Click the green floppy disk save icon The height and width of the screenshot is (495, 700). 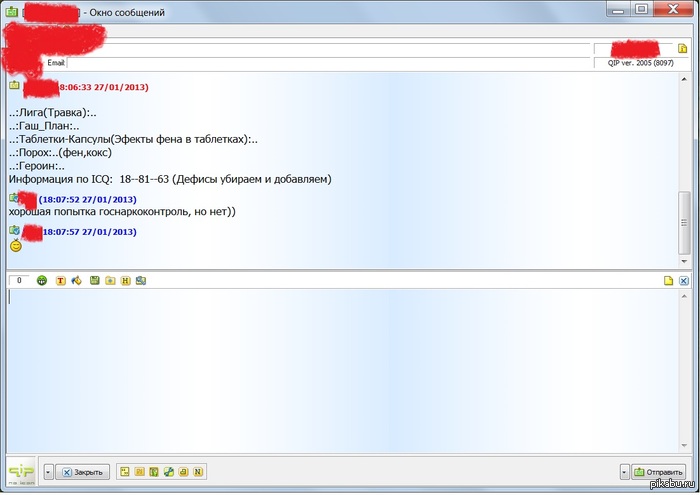[95, 280]
